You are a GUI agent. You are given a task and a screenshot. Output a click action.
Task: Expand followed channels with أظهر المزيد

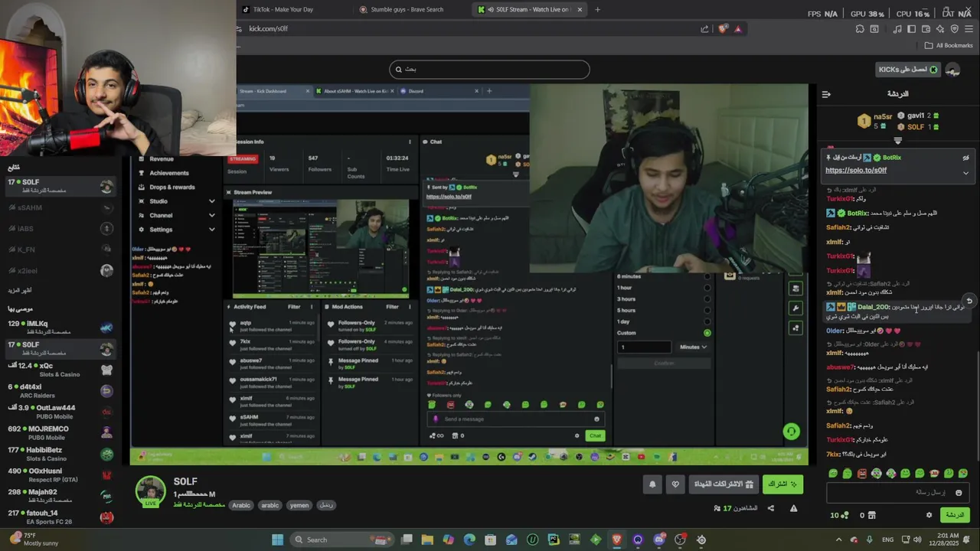(21, 291)
